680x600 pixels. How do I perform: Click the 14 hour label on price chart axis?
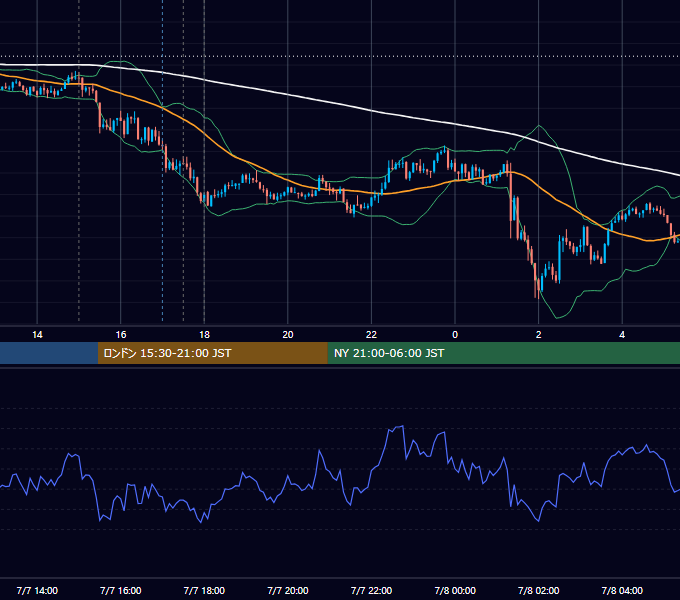37,335
